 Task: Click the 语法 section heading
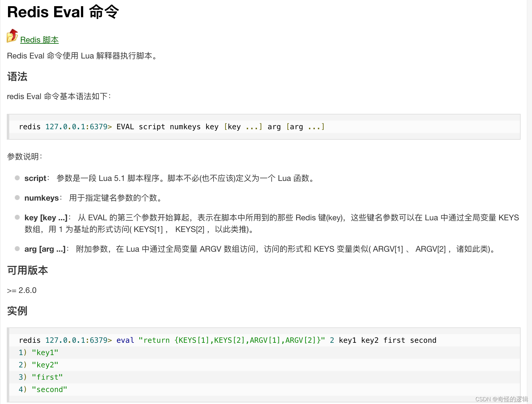(17, 76)
